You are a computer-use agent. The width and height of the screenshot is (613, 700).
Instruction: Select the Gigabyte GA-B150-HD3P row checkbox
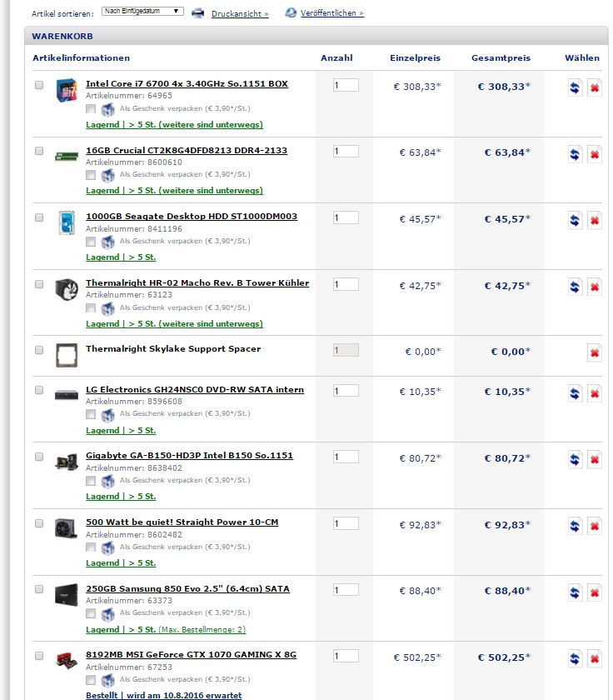click(39, 457)
